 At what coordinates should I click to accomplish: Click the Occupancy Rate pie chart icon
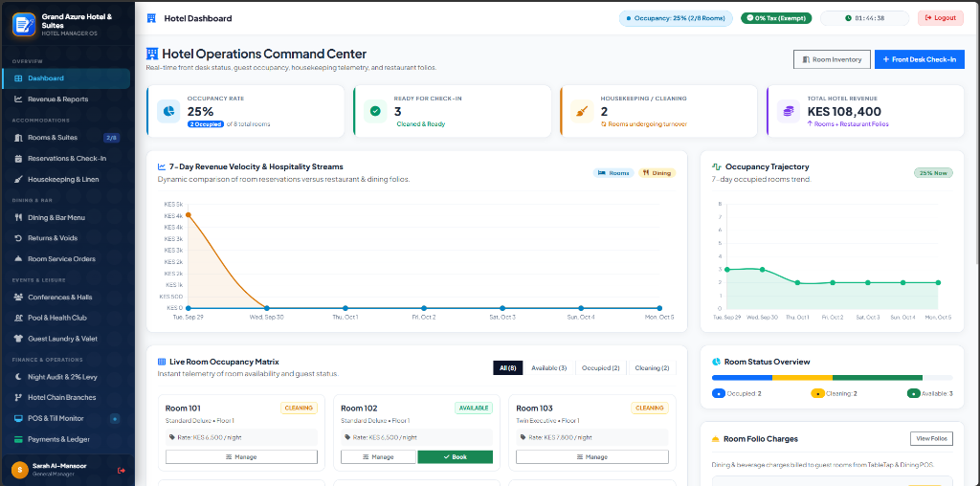coord(168,111)
